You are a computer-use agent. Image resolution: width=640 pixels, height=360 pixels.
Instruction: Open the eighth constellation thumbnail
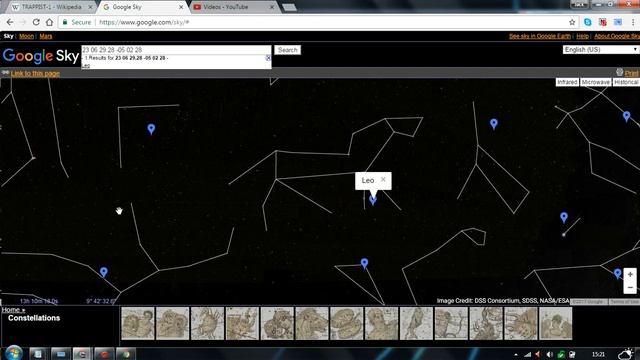click(x=382, y=323)
